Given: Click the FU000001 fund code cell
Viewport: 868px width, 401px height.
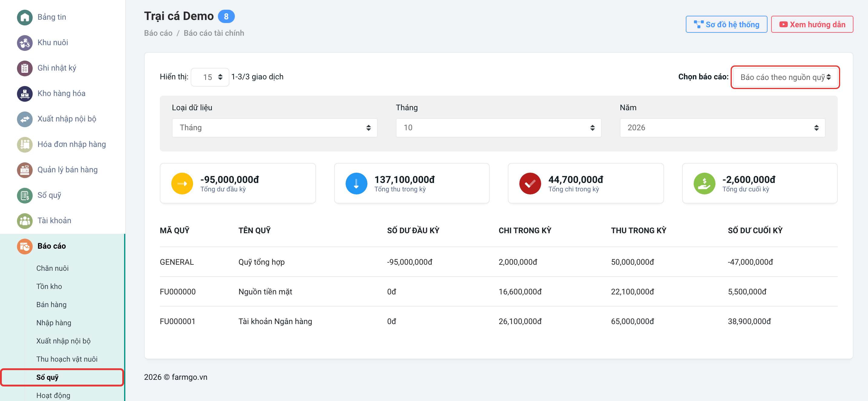Looking at the screenshot, I should [x=178, y=321].
